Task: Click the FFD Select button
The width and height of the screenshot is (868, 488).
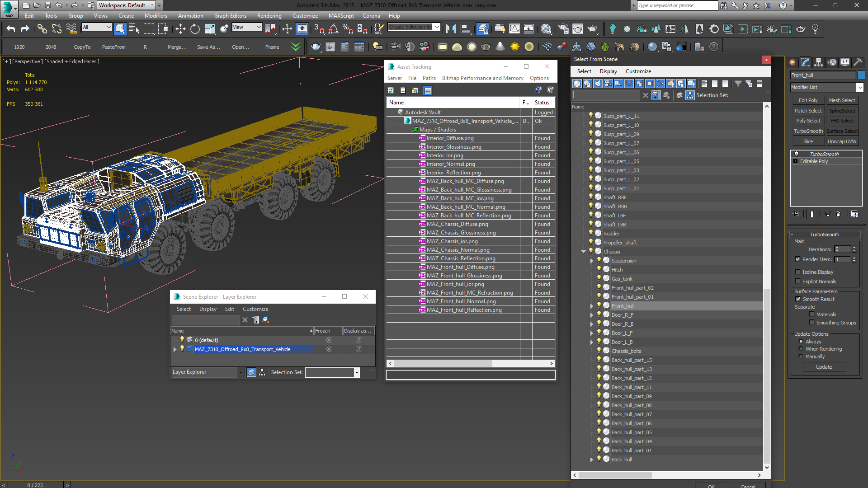Action: [x=842, y=121]
